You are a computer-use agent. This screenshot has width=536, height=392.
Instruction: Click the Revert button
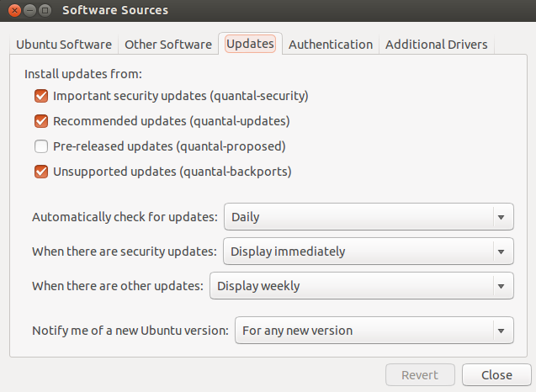coord(420,375)
